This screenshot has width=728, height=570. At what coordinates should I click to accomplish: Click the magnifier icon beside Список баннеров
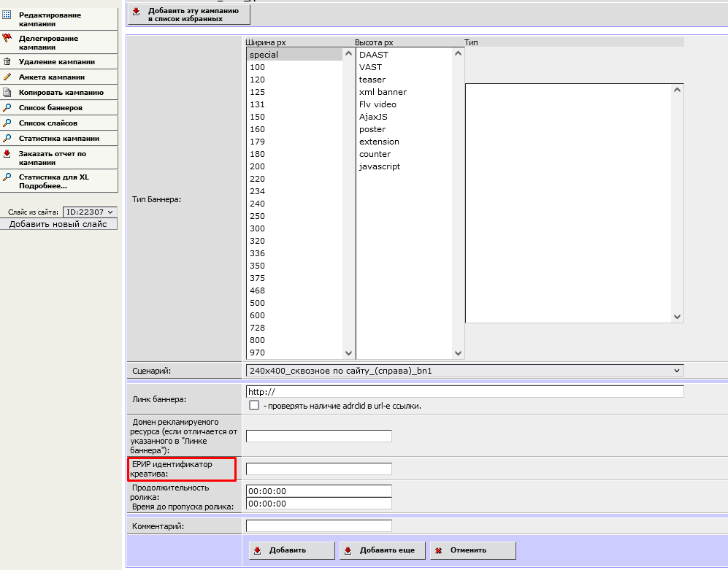click(7, 108)
